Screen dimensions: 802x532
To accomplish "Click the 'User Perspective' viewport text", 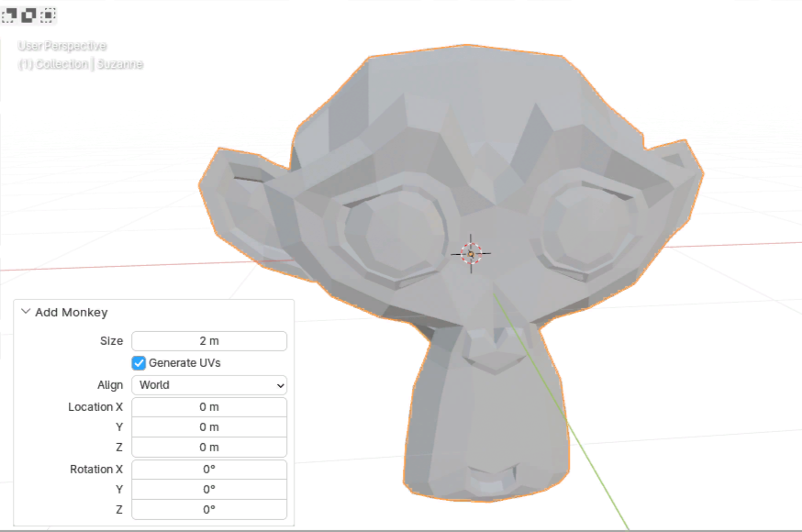I will (61, 46).
